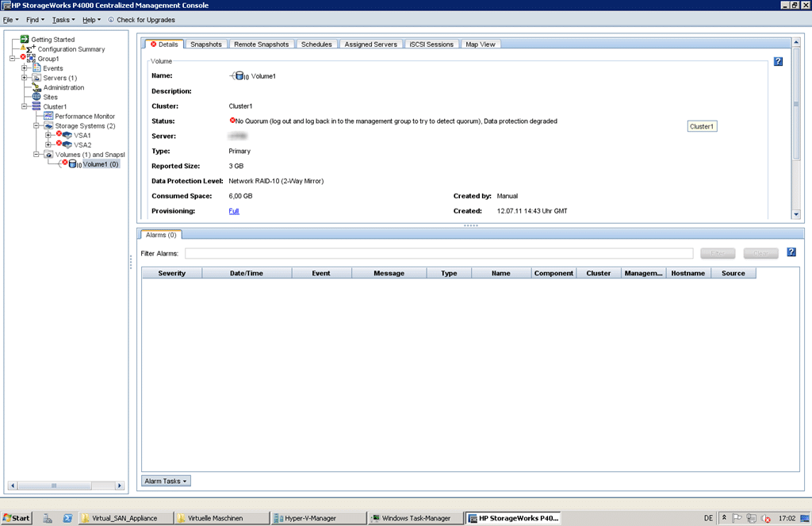This screenshot has width=812, height=526.
Task: Collapse the Storage Systems (2) node
Action: click(x=36, y=125)
